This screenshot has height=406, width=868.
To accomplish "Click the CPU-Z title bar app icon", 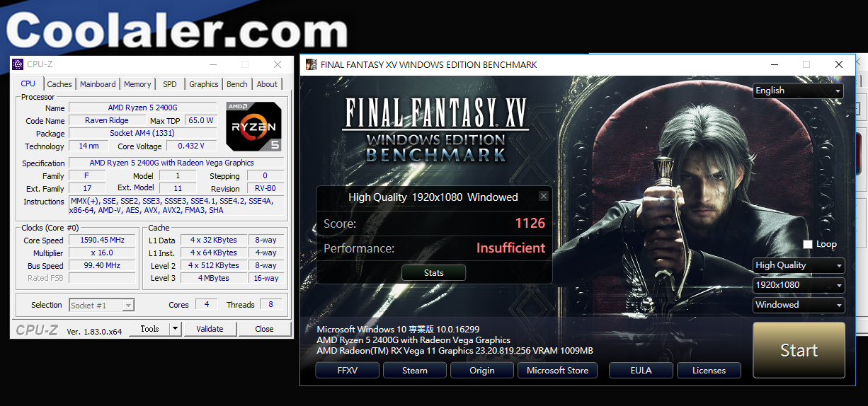I will point(18,64).
